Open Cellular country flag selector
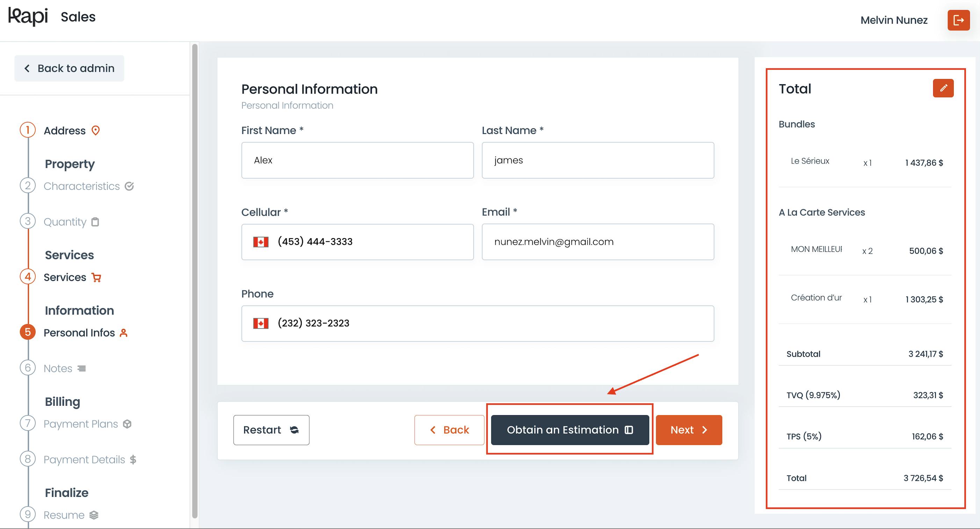Screen dimensions: 980x529 click(261, 242)
